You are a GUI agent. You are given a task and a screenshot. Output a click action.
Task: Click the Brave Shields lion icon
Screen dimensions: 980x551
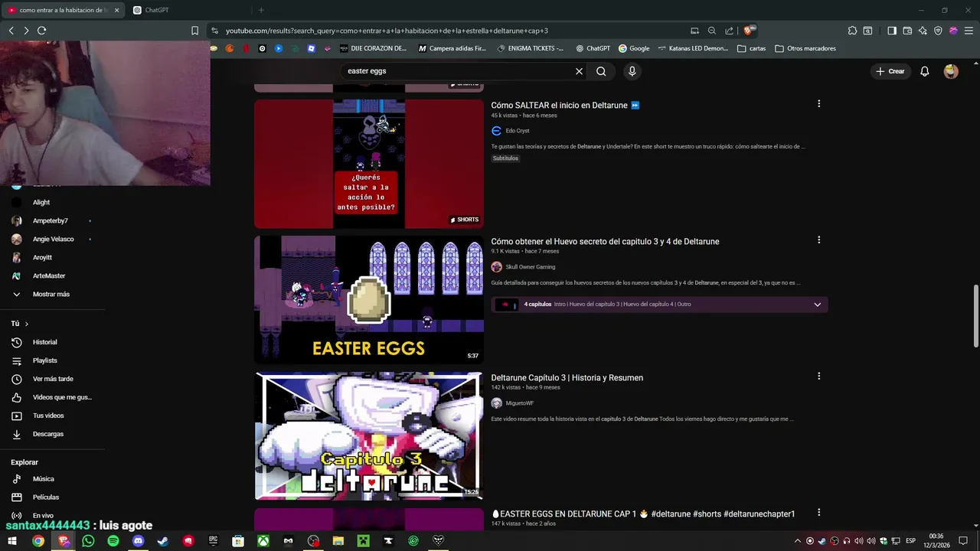pos(749,31)
